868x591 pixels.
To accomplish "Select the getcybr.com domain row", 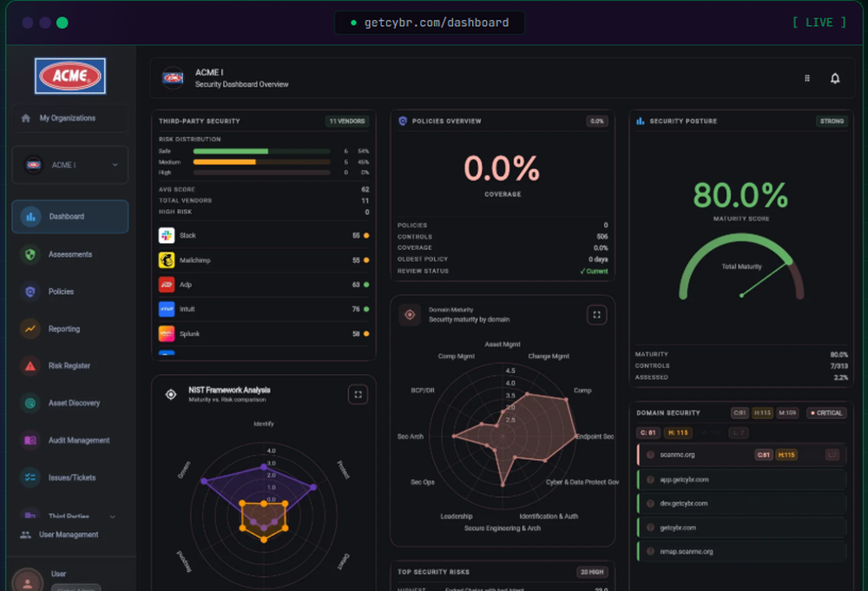I will coord(742,528).
